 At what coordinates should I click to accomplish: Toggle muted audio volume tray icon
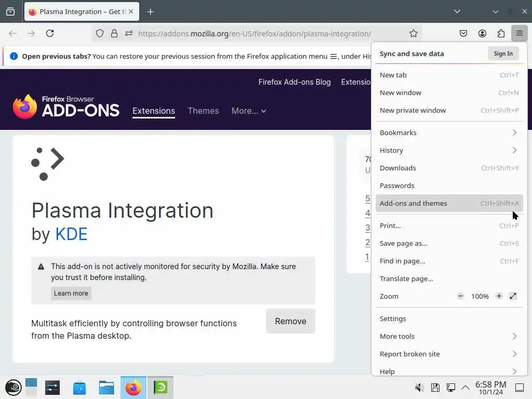420,388
